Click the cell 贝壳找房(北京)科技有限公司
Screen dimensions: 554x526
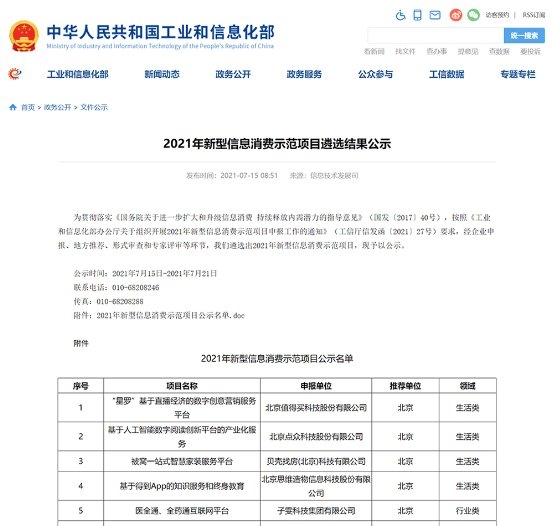tap(316, 461)
